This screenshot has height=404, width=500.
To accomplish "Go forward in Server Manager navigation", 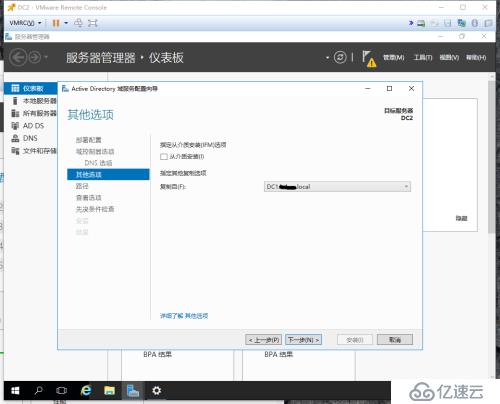I will (34, 57).
